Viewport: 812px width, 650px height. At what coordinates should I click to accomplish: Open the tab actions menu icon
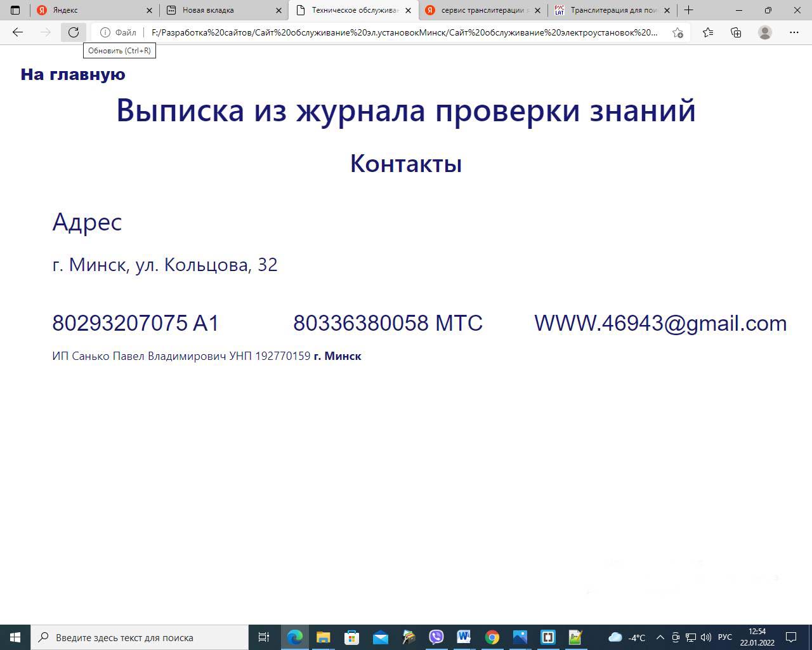15,10
